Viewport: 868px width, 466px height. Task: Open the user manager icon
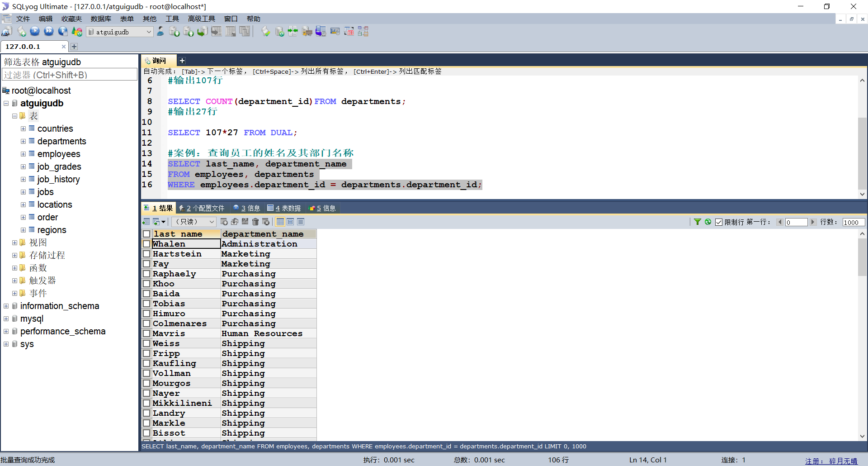tap(160, 32)
